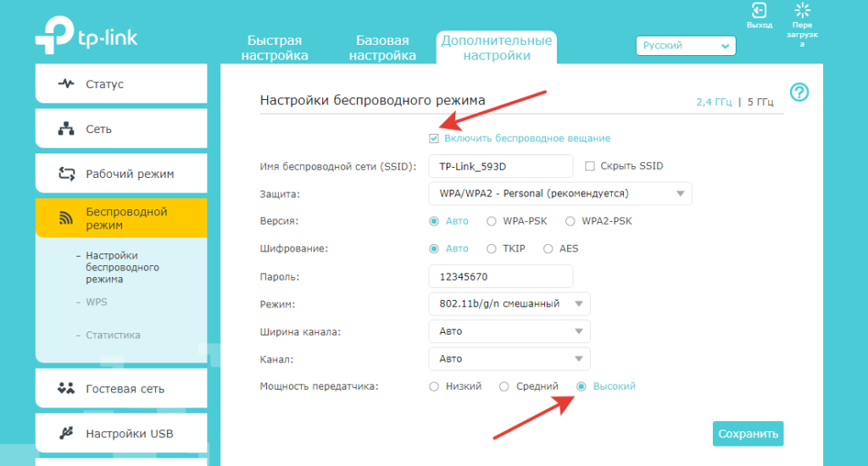Click the Рабочий режим mode-switch icon

click(x=66, y=174)
